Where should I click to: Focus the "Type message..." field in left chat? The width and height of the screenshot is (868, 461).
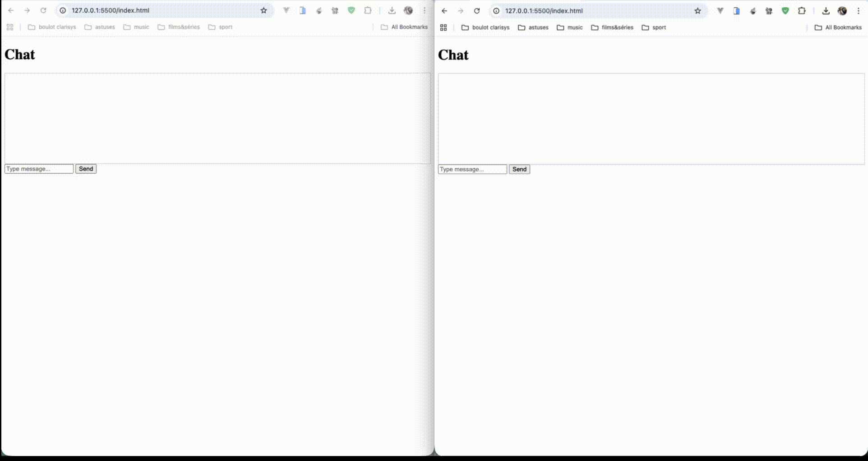pos(39,169)
